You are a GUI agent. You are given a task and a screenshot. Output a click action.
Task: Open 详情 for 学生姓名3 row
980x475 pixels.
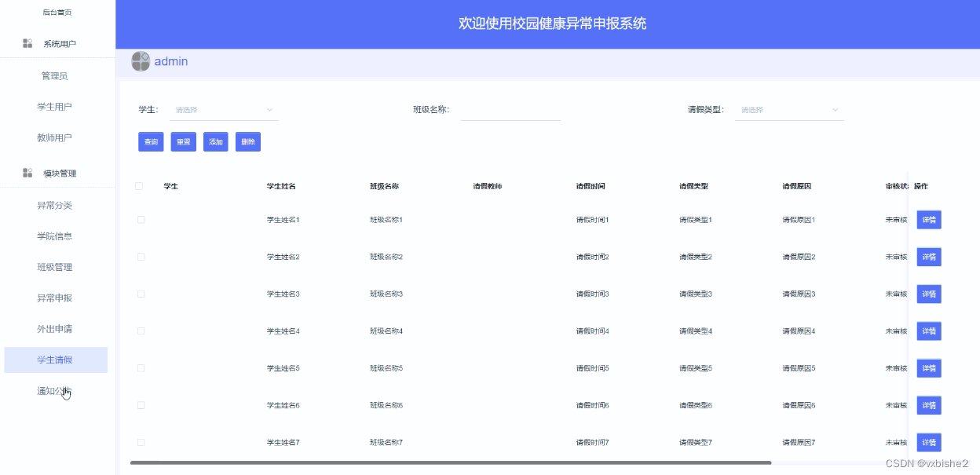(x=929, y=294)
